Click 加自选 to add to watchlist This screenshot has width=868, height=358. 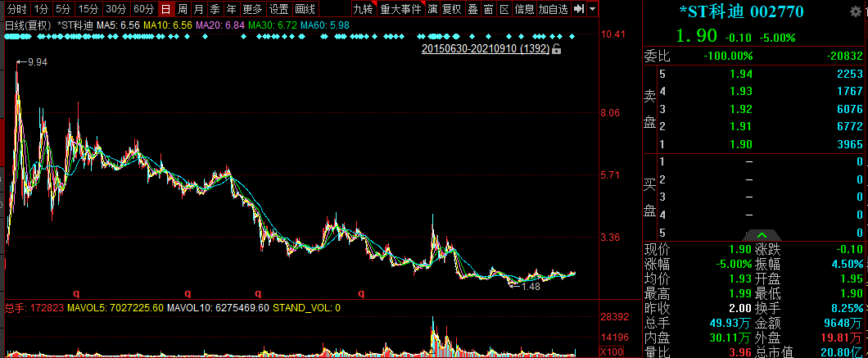554,9
